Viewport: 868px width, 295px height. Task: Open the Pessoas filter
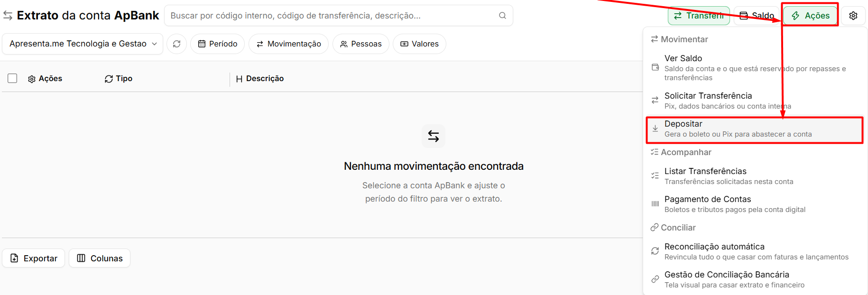360,44
